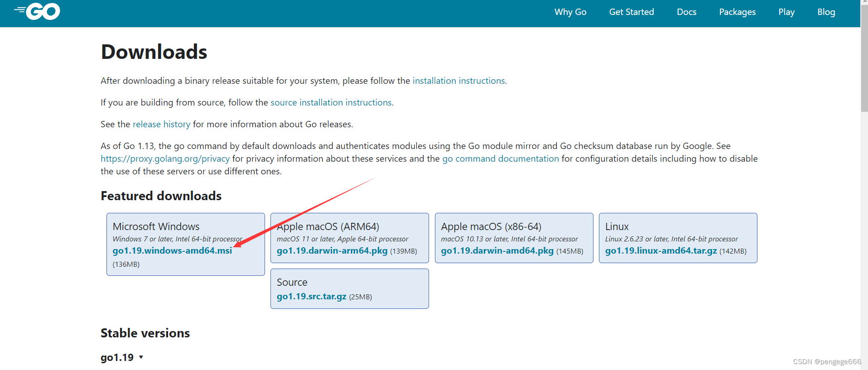Download go1.19.windows-amd64.msi installer
Viewport: 868px width, 370px height.
click(172, 250)
